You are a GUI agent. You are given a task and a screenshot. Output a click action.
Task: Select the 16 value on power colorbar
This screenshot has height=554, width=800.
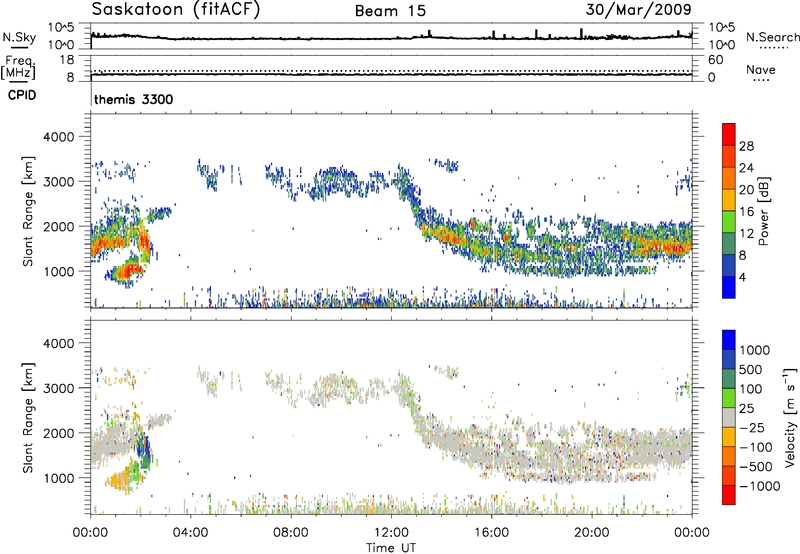746,212
